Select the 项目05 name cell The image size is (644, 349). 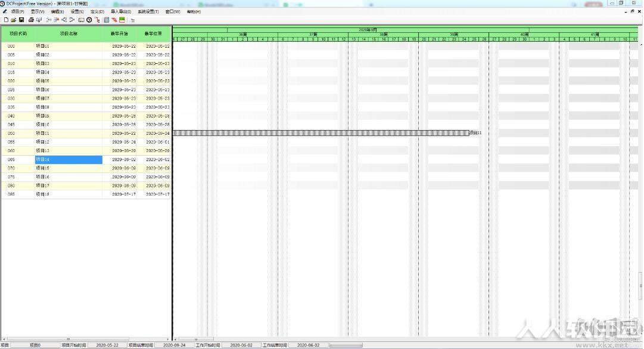point(69,81)
